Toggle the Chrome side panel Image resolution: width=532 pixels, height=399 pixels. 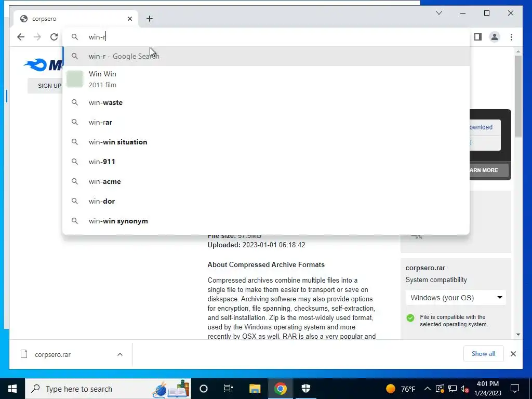coord(478,37)
